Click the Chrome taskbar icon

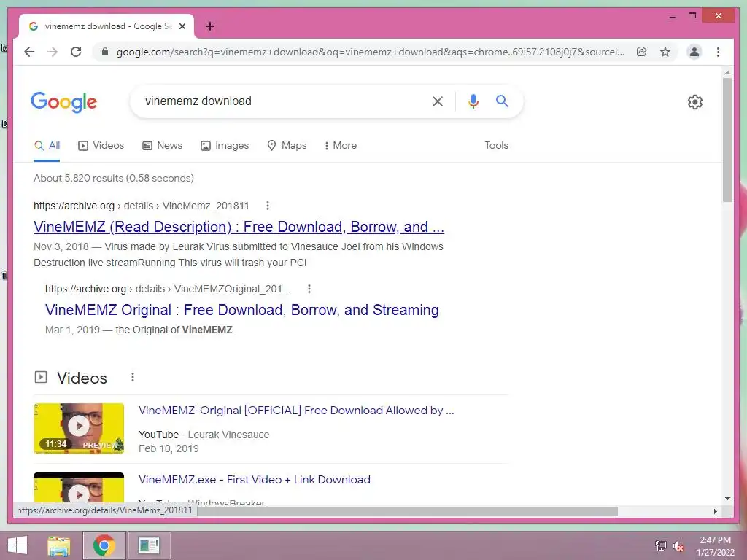tap(104, 545)
